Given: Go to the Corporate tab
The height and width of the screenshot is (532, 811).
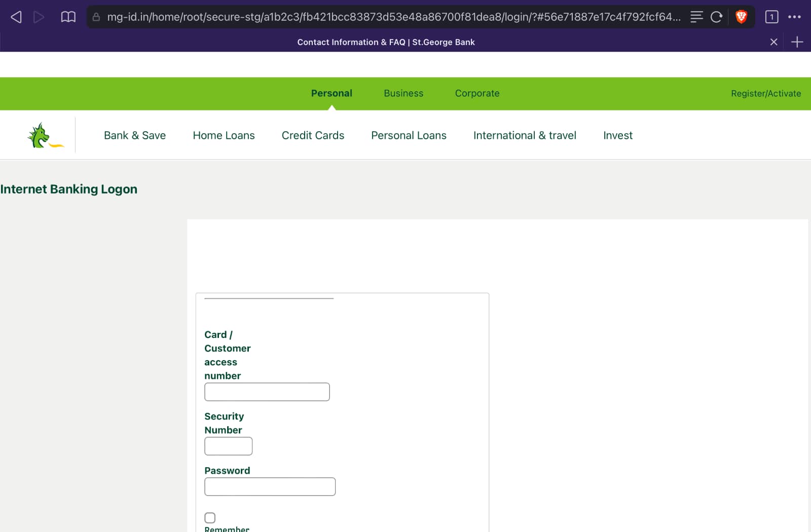Looking at the screenshot, I should click(x=477, y=93).
